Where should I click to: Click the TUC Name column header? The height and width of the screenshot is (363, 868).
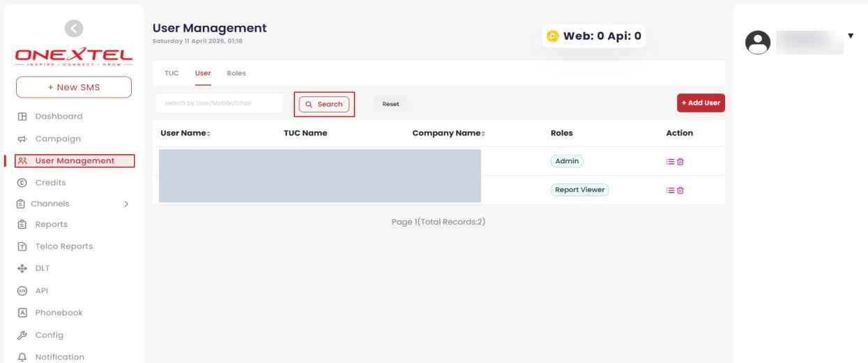coord(305,133)
